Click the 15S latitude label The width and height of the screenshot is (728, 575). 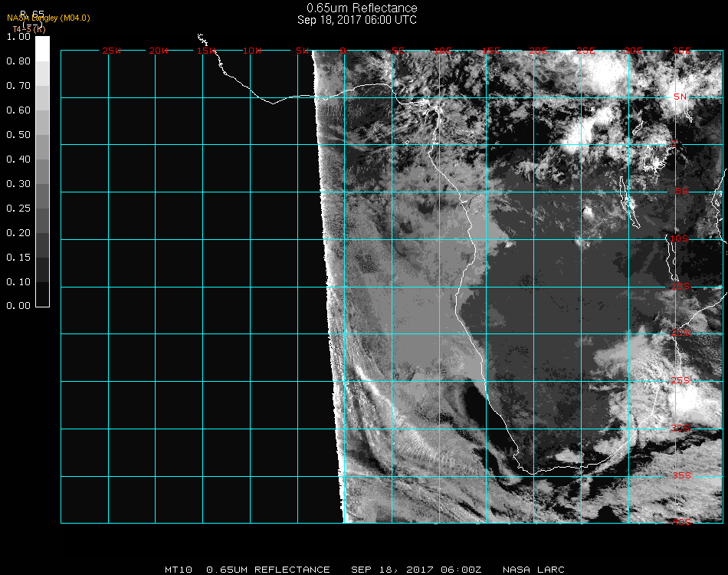coord(680,286)
